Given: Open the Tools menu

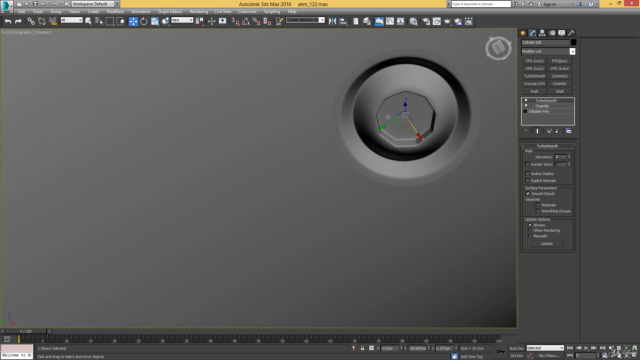Looking at the screenshot, I should 38,12.
